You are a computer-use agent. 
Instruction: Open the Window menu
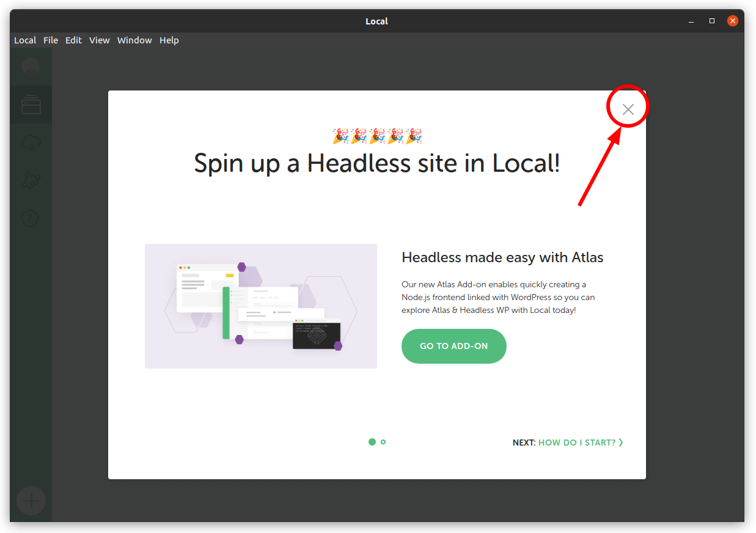(134, 40)
